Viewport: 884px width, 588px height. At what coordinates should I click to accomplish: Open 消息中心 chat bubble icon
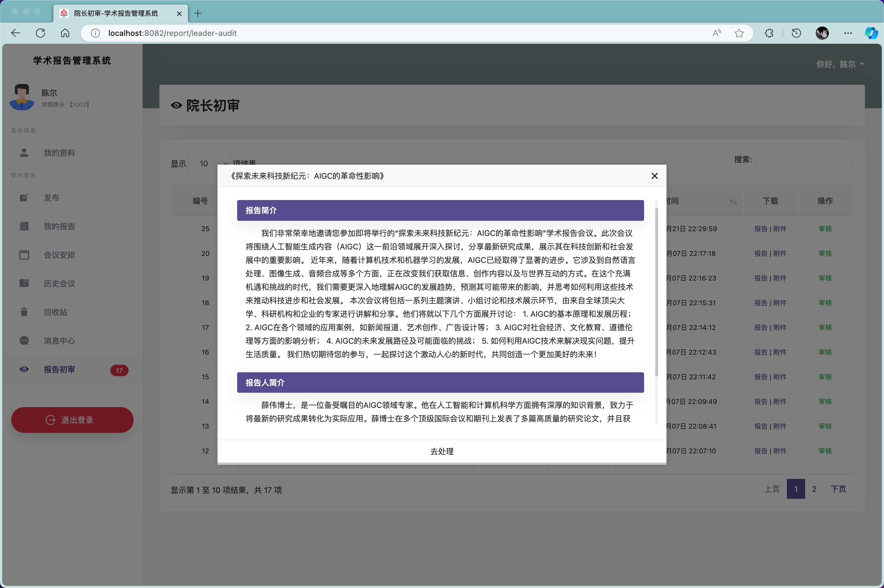(x=24, y=341)
